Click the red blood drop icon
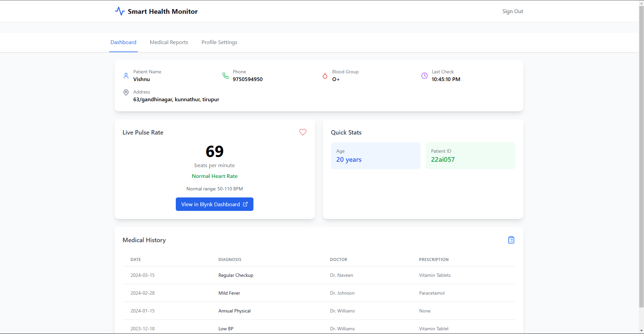The width and height of the screenshot is (644, 334). click(x=325, y=76)
